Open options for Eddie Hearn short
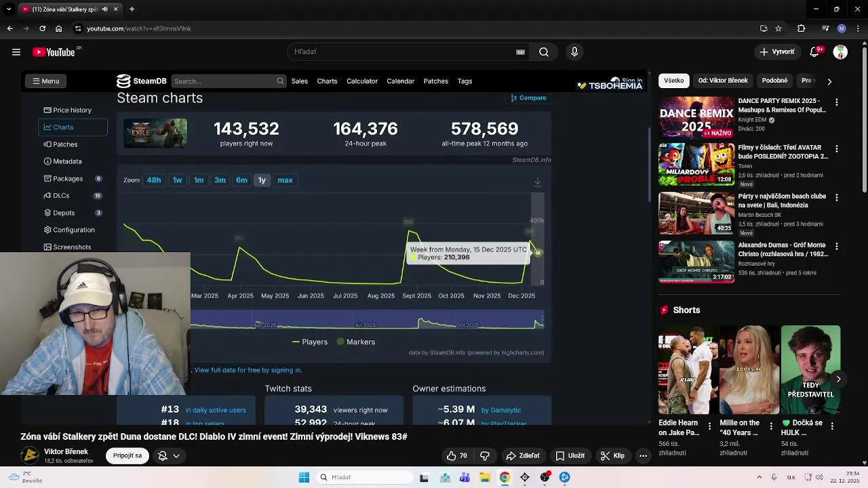Screen dimensions: 868x488 (710, 426)
